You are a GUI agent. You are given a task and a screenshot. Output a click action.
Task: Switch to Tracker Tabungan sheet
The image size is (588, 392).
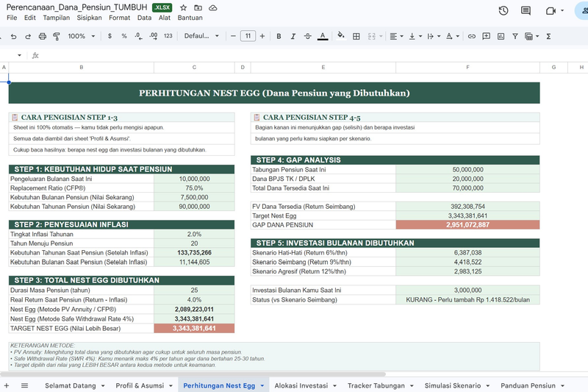[376, 385]
